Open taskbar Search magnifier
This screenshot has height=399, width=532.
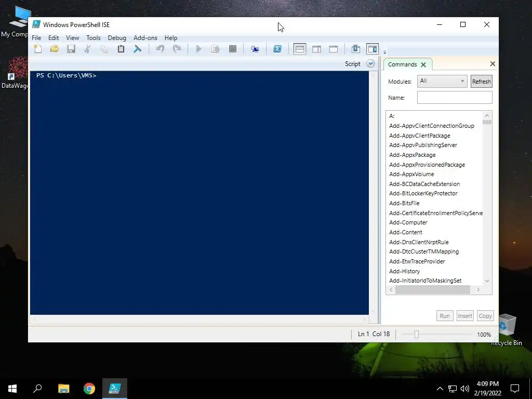coord(37,389)
